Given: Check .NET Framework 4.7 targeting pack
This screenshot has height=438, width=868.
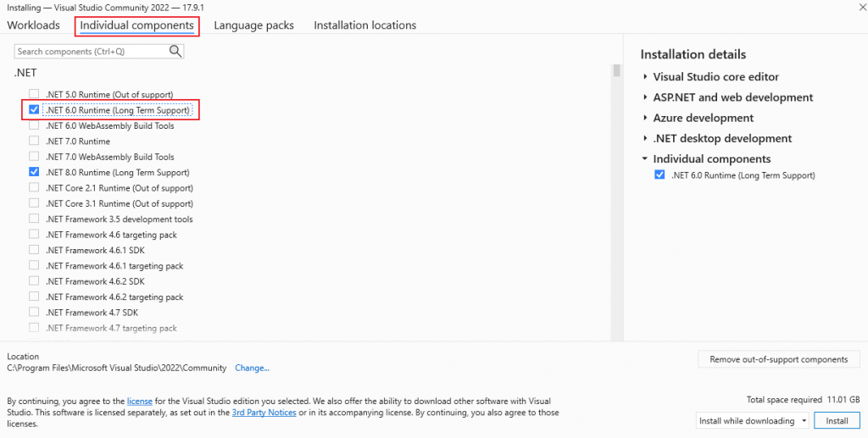Looking at the screenshot, I should pos(34,327).
